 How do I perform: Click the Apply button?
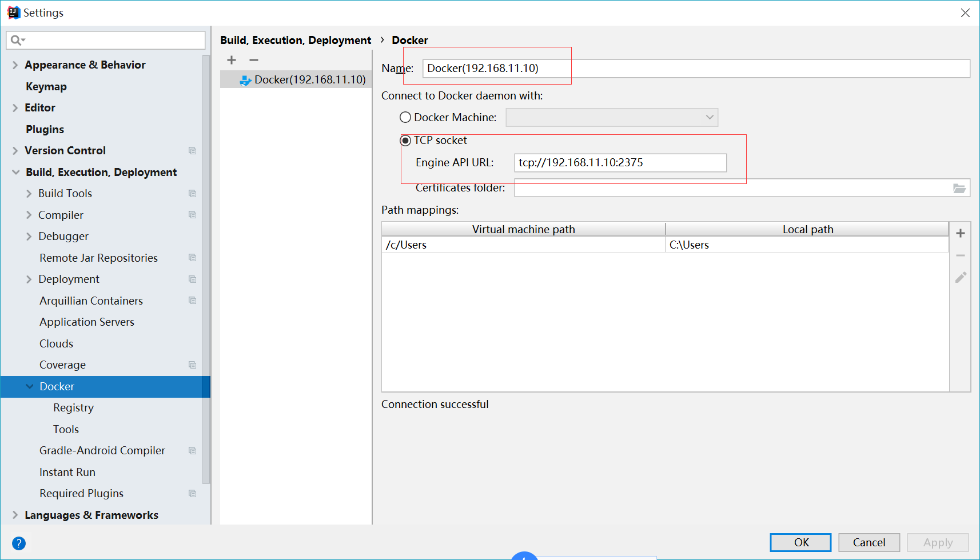click(938, 542)
